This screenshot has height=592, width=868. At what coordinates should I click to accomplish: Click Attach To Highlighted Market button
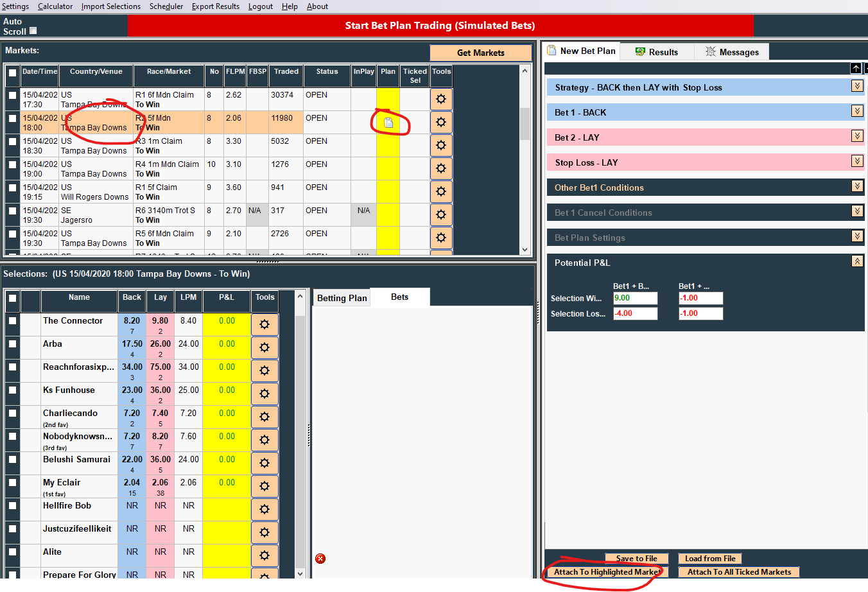[607, 572]
